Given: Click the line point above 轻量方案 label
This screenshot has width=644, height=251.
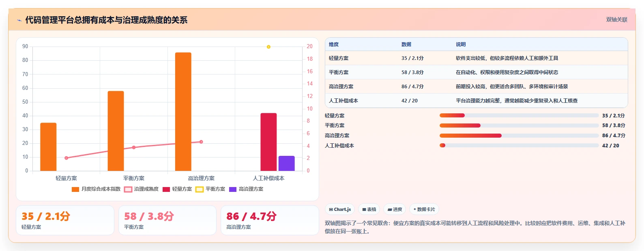Looking at the screenshot, I should [66, 158].
